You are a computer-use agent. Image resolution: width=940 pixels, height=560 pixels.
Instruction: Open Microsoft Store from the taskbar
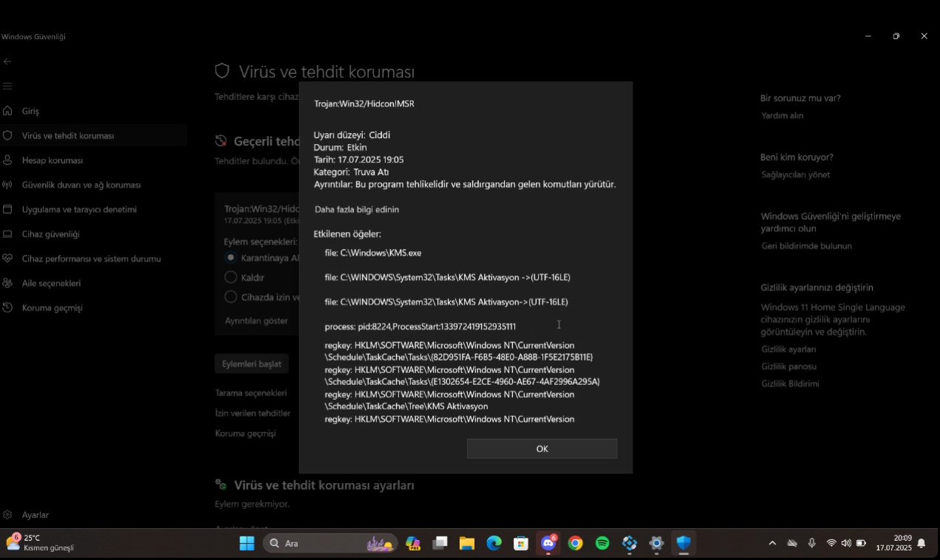[521, 544]
